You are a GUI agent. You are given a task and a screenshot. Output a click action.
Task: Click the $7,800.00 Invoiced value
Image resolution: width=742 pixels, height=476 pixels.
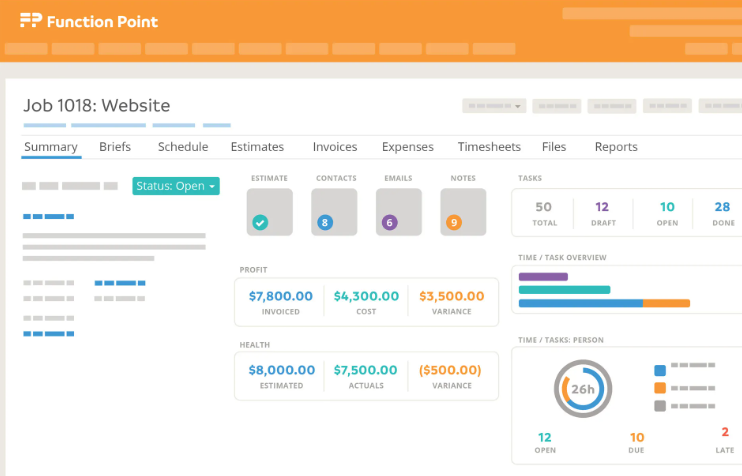281,296
